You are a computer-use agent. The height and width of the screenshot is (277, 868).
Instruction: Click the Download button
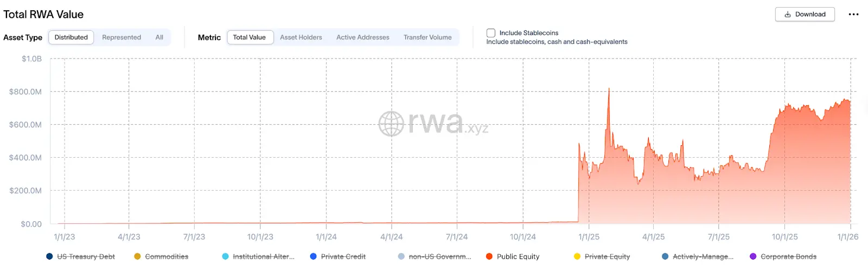click(805, 15)
